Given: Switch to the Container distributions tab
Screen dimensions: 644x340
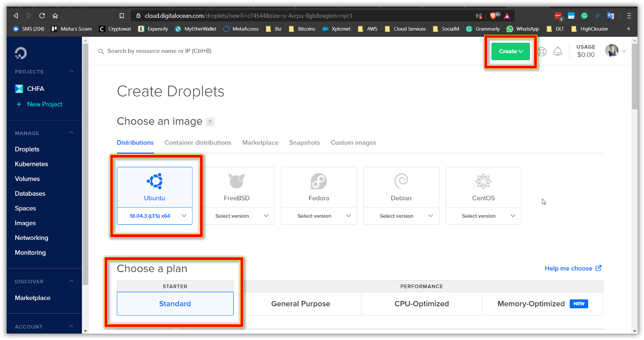Looking at the screenshot, I should (198, 143).
